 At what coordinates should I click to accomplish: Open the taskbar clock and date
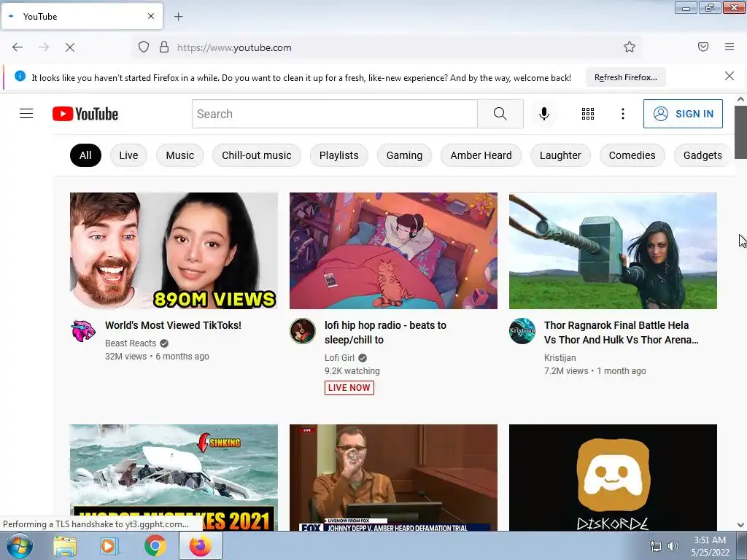[710, 546]
